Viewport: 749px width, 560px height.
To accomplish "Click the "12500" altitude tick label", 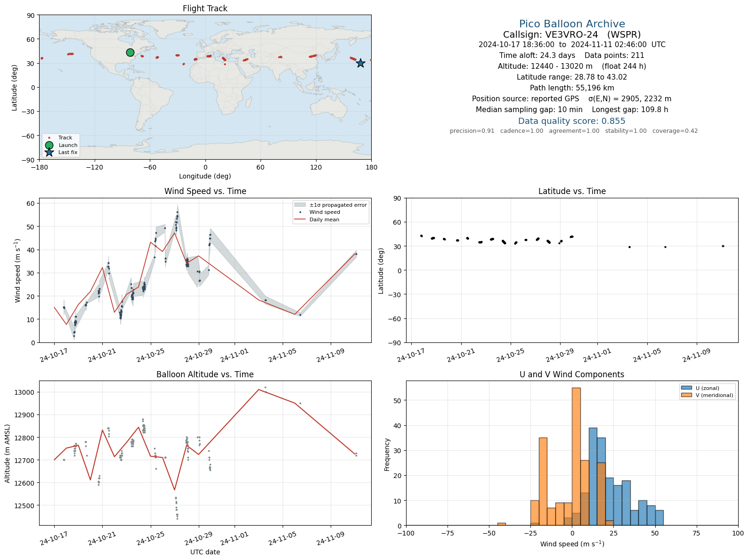I will (x=25, y=506).
